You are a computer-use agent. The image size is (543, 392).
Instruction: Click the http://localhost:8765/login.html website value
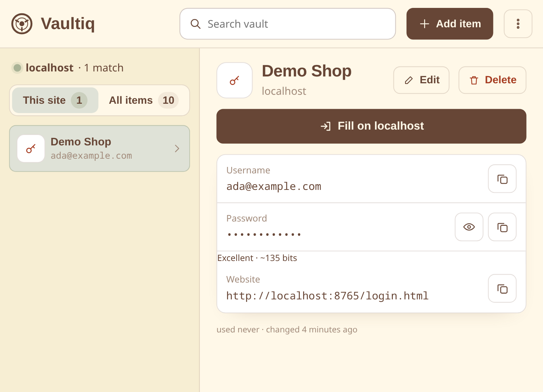327,296
